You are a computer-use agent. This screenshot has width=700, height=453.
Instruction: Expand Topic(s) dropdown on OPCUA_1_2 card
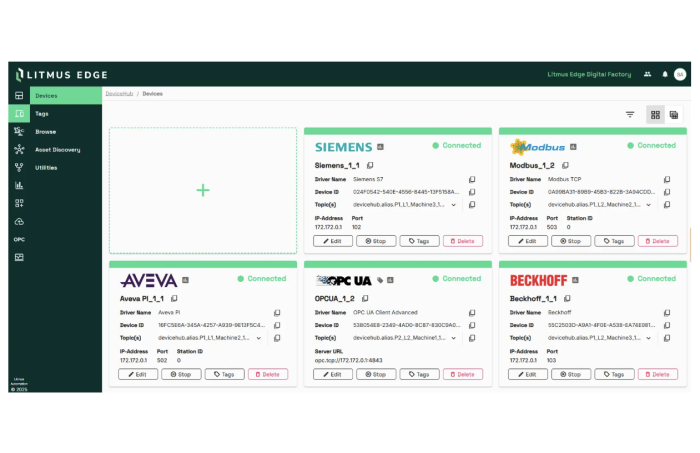click(x=454, y=338)
